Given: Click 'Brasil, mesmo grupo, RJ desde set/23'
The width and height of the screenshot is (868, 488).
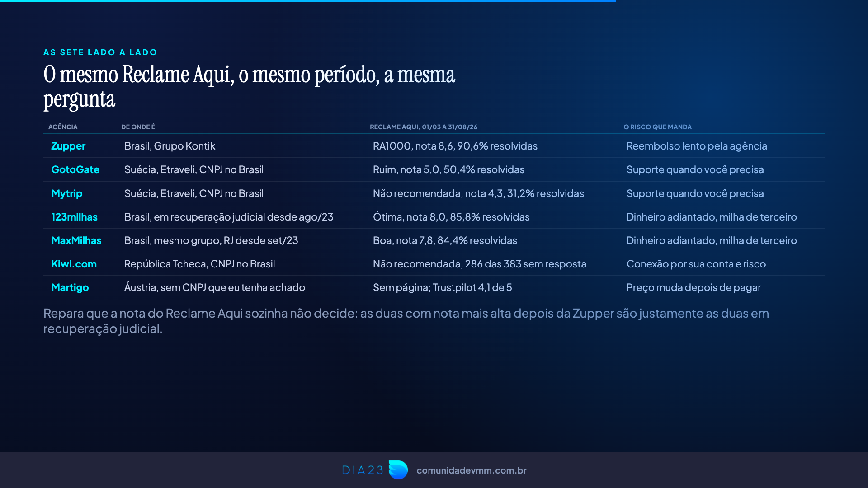Looking at the screenshot, I should [211, 240].
